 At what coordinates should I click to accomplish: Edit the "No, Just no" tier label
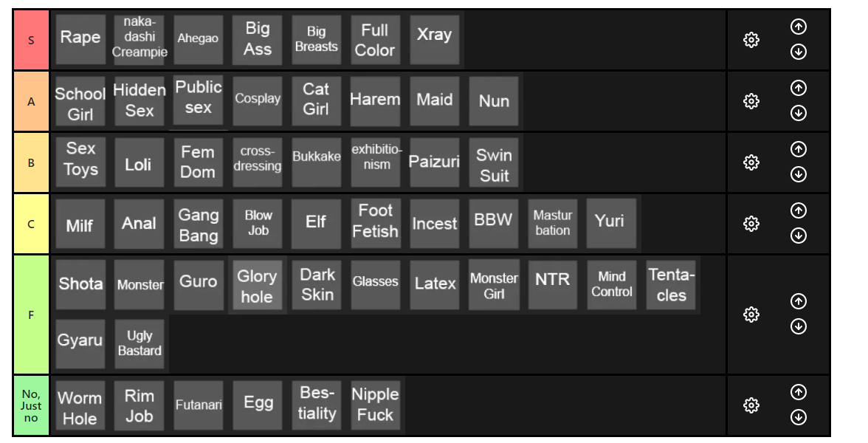(x=31, y=405)
